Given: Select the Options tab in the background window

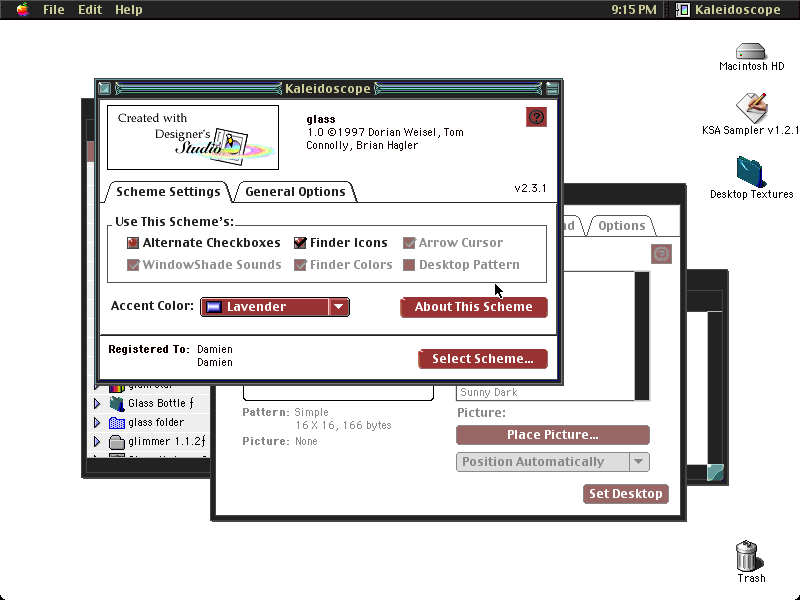Looking at the screenshot, I should [621, 226].
